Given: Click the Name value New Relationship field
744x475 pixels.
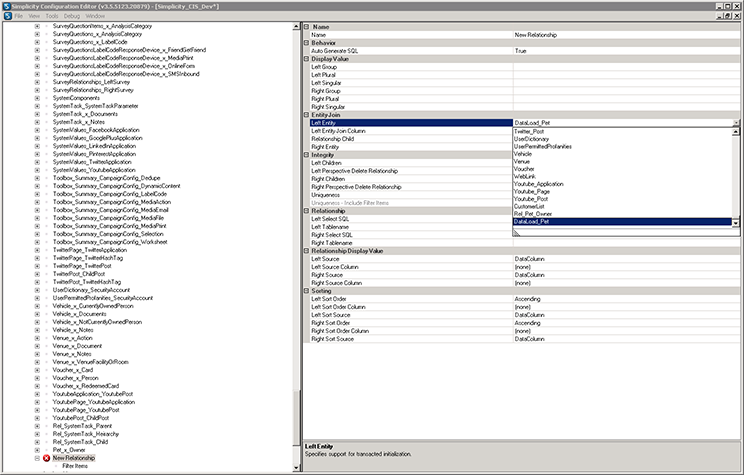Looking at the screenshot, I should pyautogui.click(x=626, y=35).
